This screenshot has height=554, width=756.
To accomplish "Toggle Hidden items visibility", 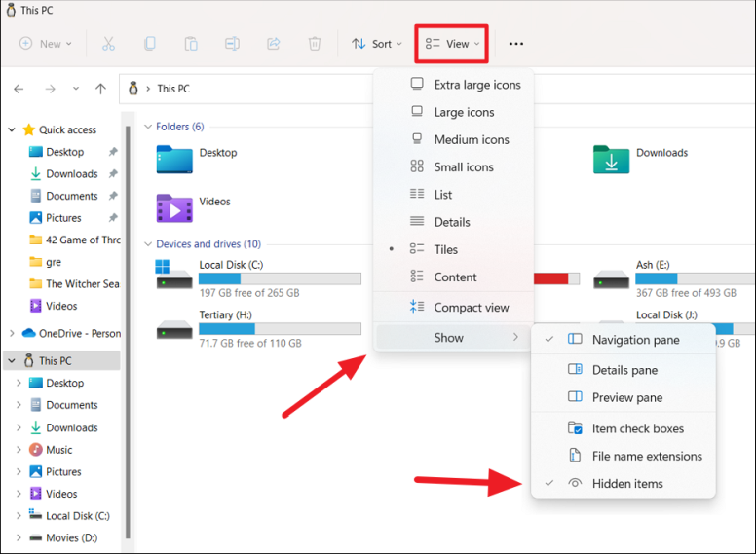I will [623, 483].
